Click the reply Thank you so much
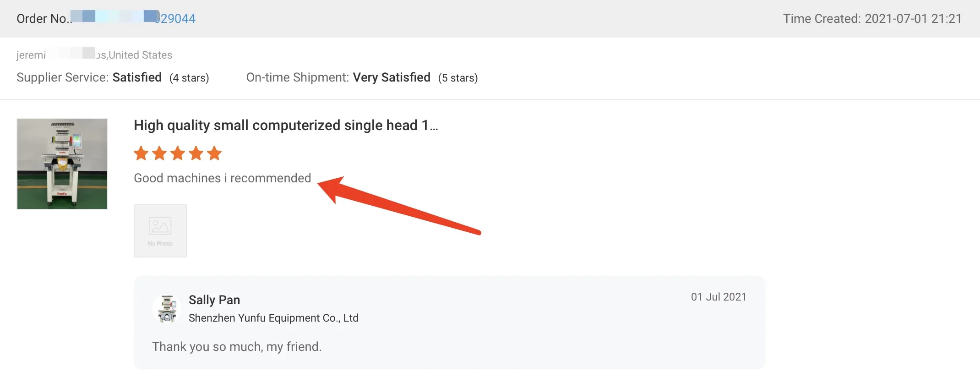Viewport: 980px width, 383px height. [x=237, y=346]
